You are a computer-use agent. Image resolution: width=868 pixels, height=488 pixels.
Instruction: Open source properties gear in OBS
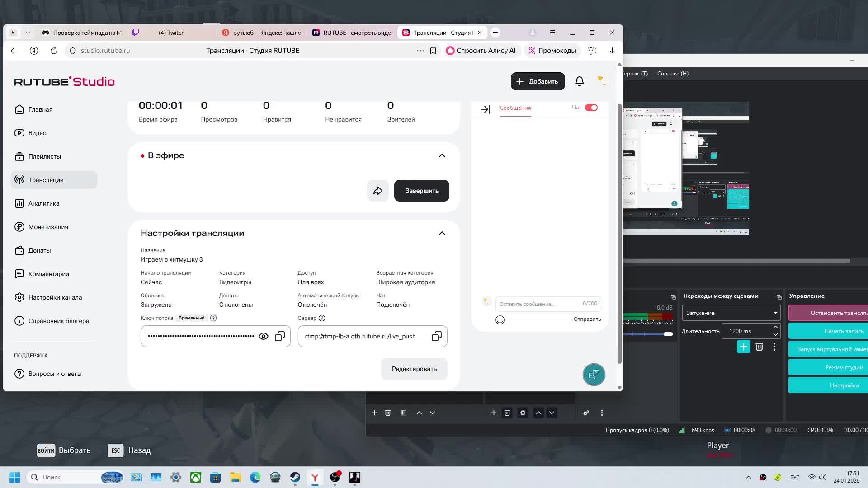[x=523, y=413]
